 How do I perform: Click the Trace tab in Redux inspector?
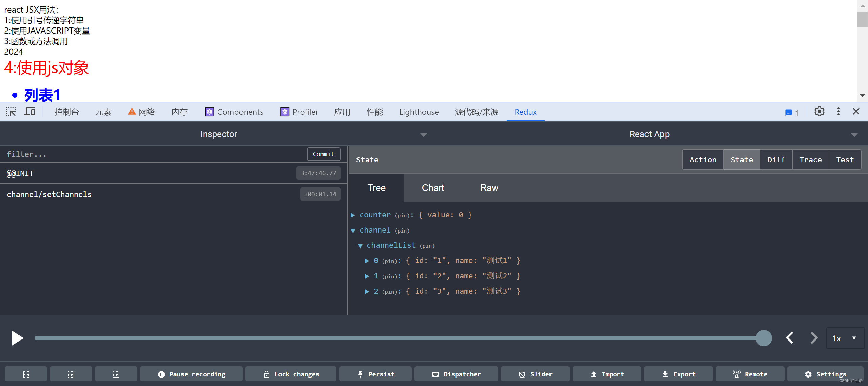click(810, 160)
